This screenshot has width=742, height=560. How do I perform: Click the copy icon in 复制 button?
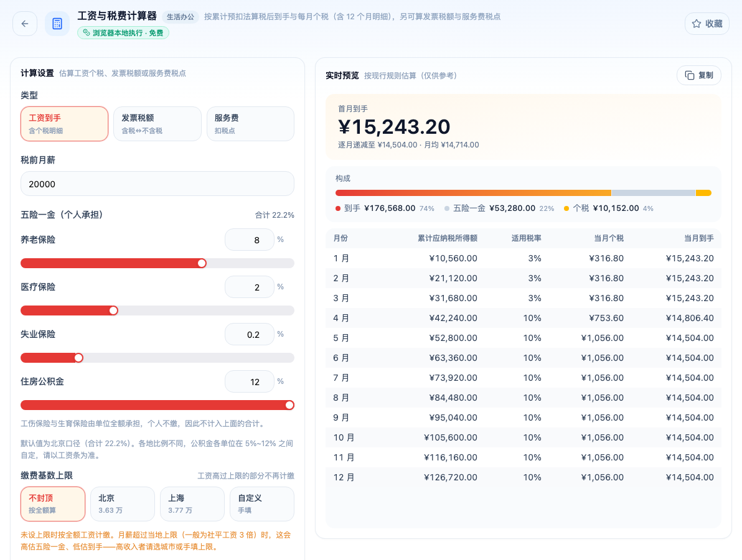[690, 75]
